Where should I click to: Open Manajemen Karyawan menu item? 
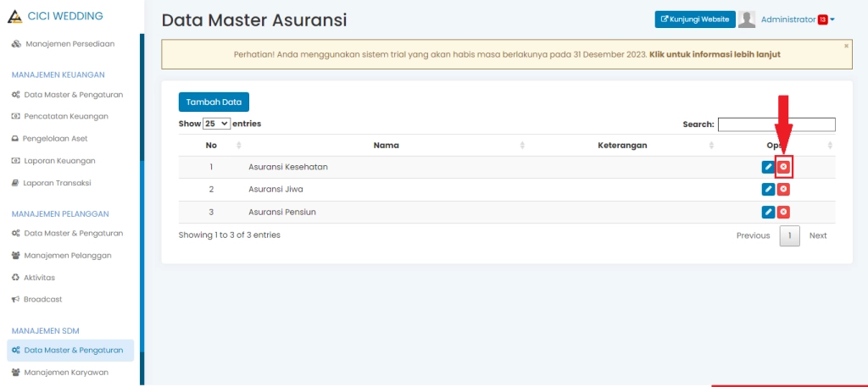point(66,372)
